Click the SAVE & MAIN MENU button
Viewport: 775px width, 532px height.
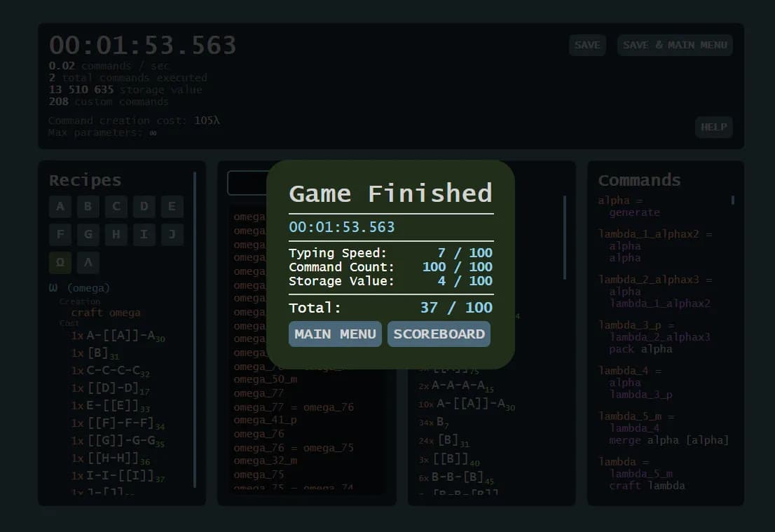coord(674,45)
